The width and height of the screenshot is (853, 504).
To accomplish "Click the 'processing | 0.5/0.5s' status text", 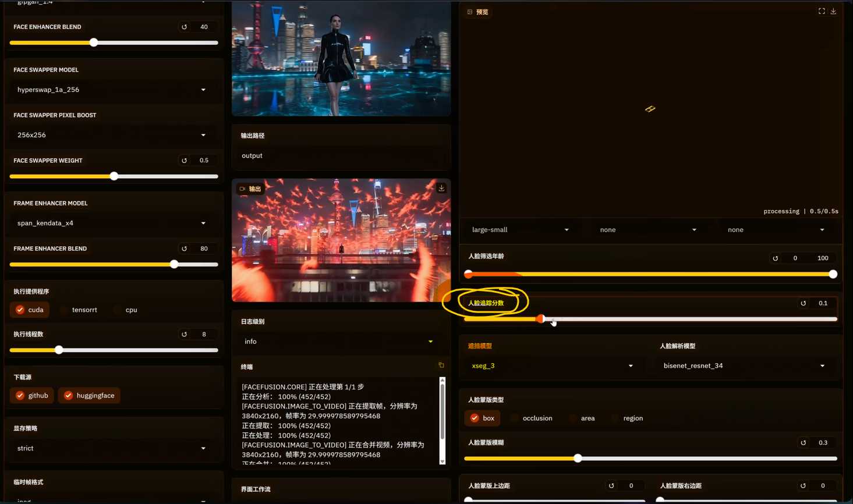I will click(801, 211).
